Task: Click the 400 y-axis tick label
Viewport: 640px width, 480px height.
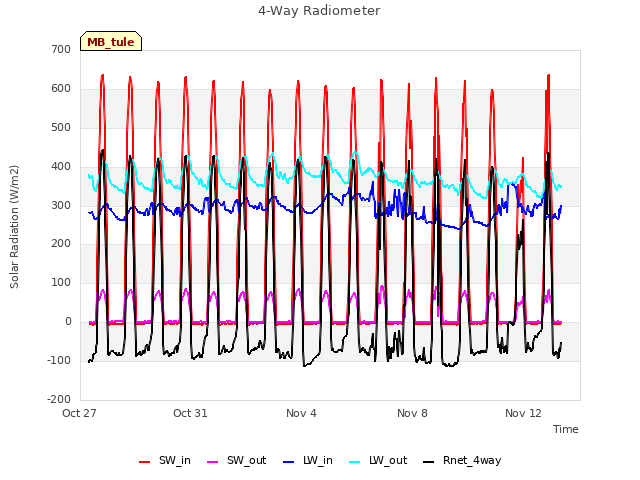Action: (61, 167)
